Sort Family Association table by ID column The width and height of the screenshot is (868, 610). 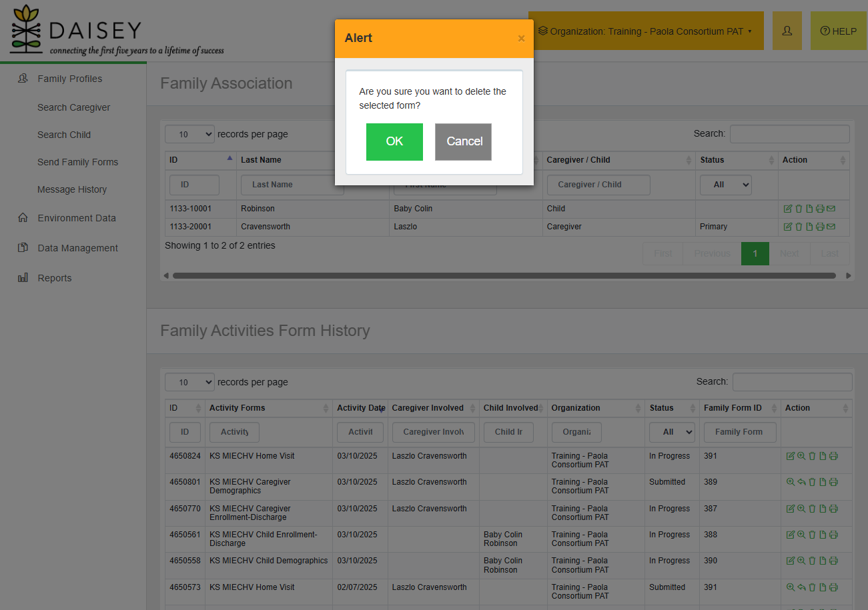click(201, 160)
